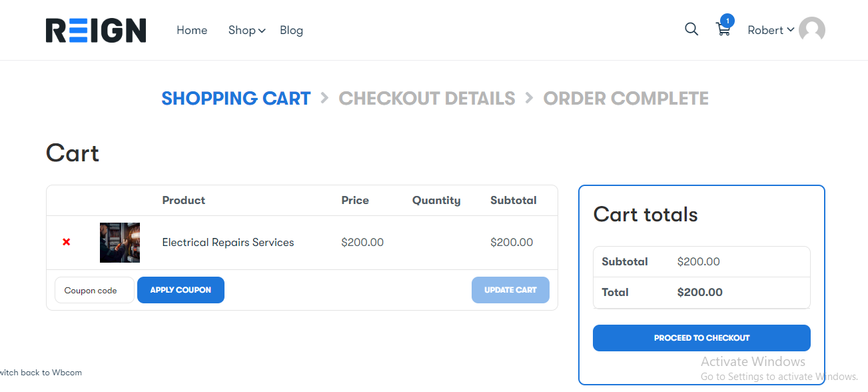Click the Switch back to Wbcom link
The height and width of the screenshot is (392, 868).
coord(40,373)
